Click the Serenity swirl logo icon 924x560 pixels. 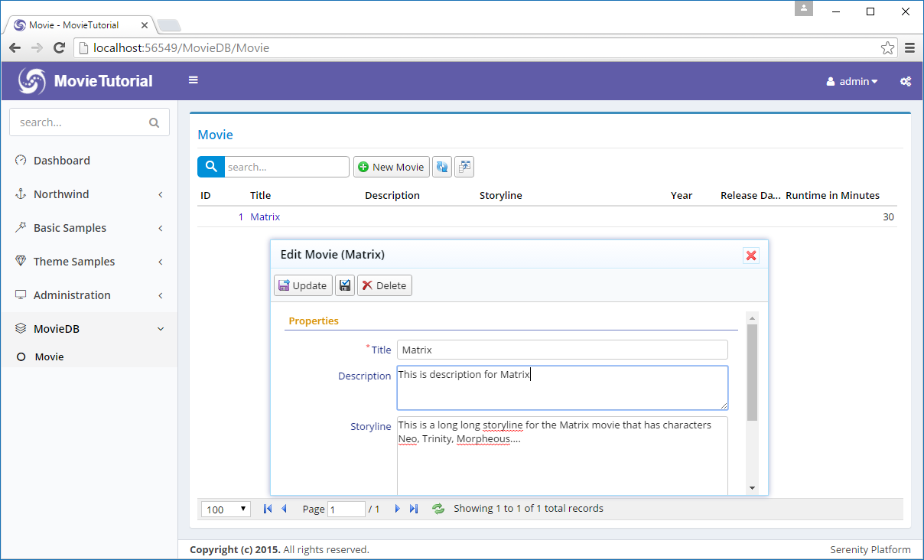click(32, 81)
